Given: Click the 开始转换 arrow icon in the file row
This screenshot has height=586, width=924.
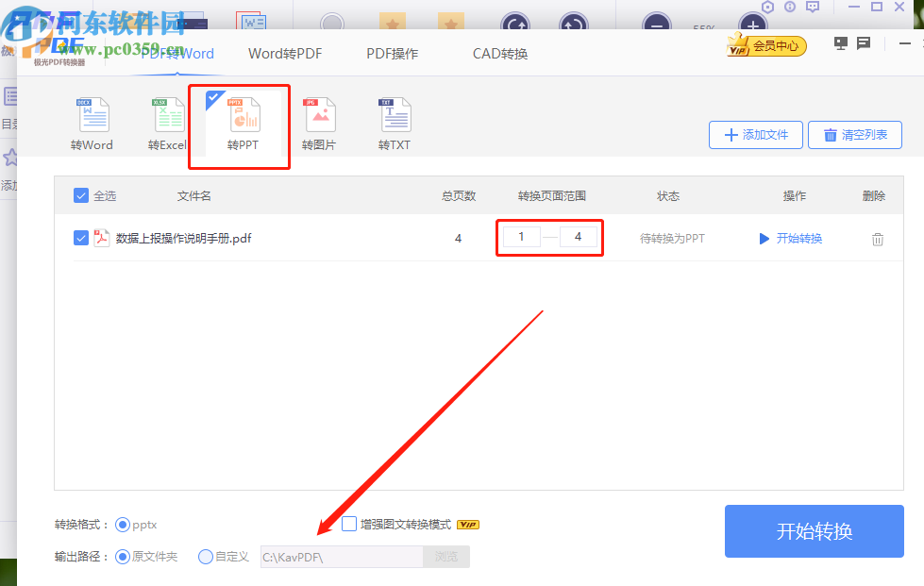Looking at the screenshot, I should point(764,239).
